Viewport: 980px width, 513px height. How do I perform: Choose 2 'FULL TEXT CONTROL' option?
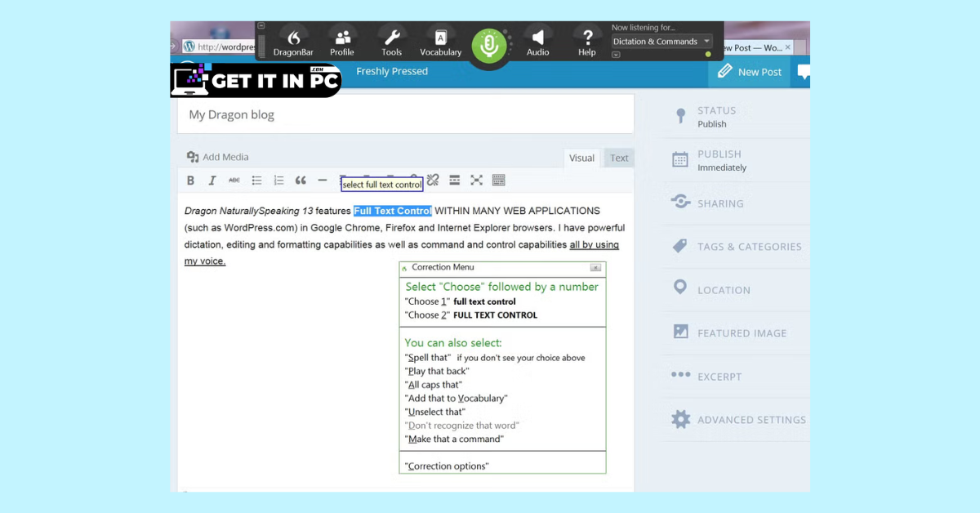point(471,314)
